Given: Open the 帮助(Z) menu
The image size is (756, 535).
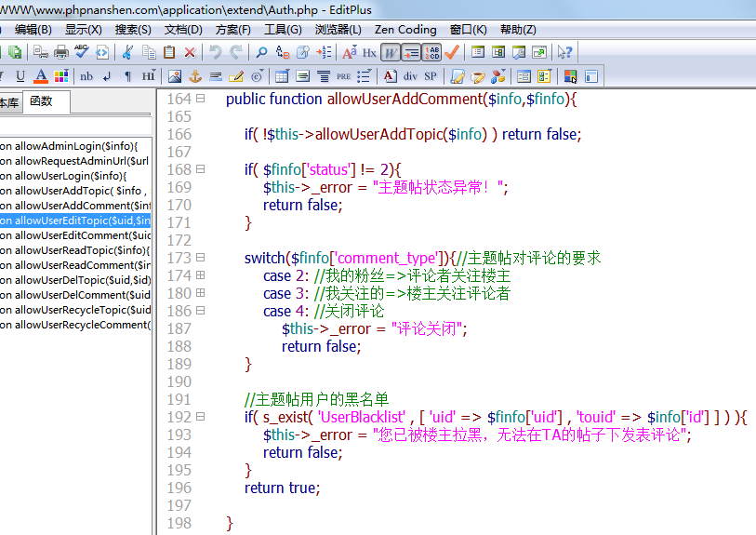Looking at the screenshot, I should [x=518, y=30].
